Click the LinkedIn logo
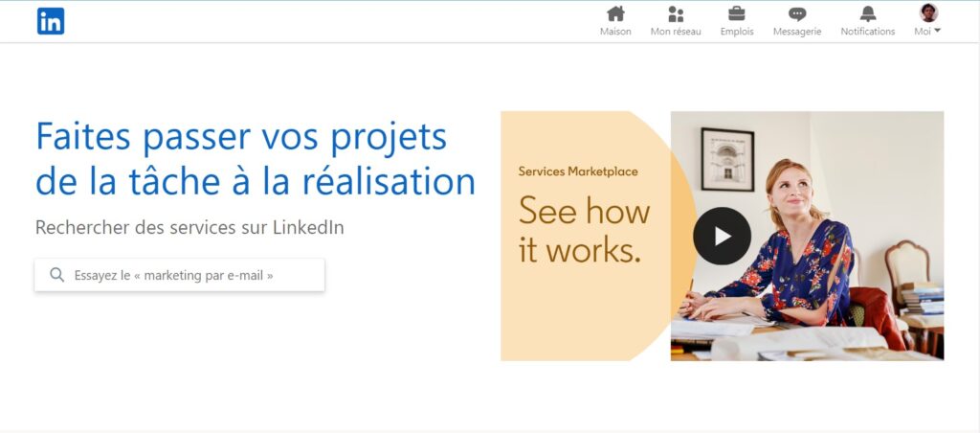This screenshot has height=433, width=980. point(51,21)
